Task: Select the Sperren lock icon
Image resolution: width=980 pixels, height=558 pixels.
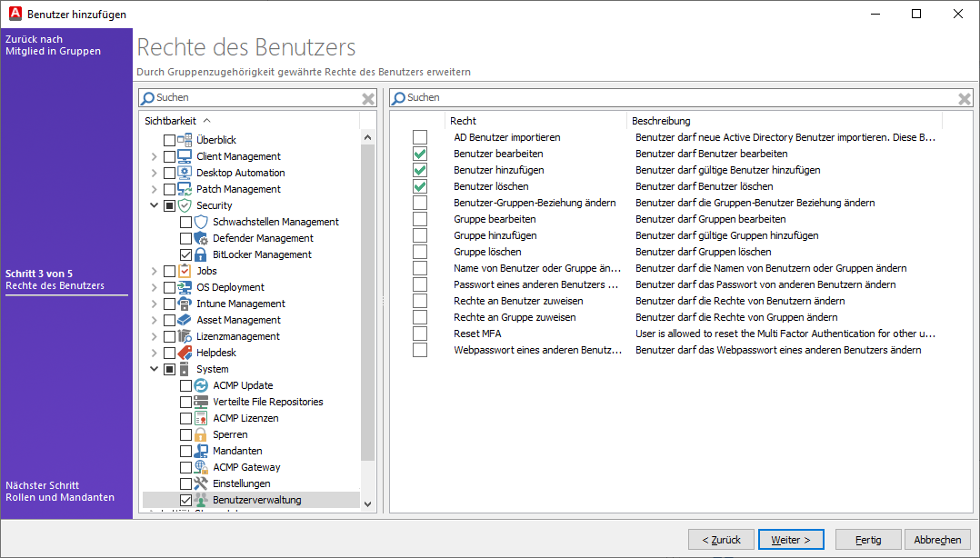Action: coord(200,433)
